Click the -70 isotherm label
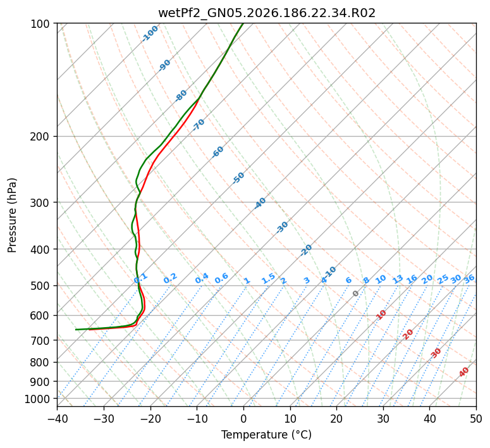This screenshot has height=448, width=490. coord(198,125)
